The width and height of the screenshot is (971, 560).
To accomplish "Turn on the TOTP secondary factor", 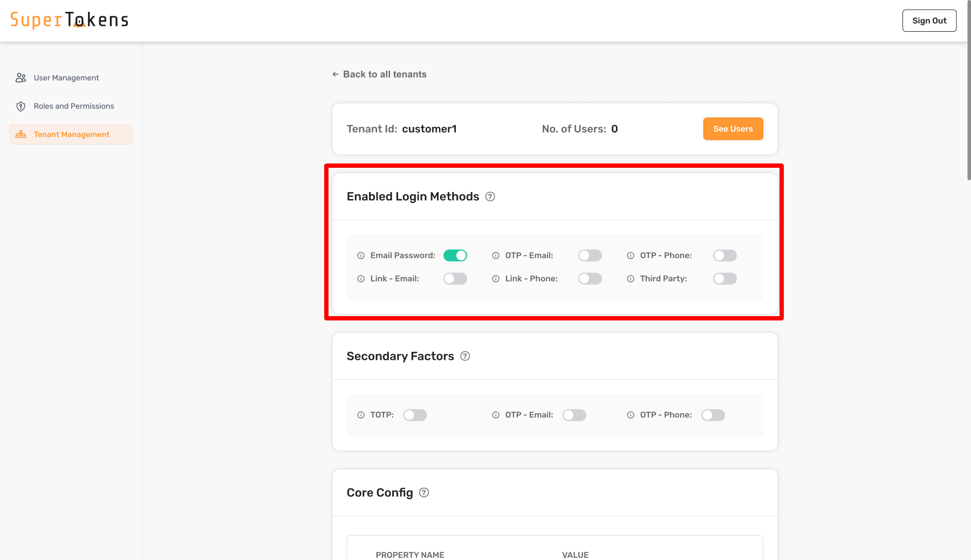I will (415, 415).
